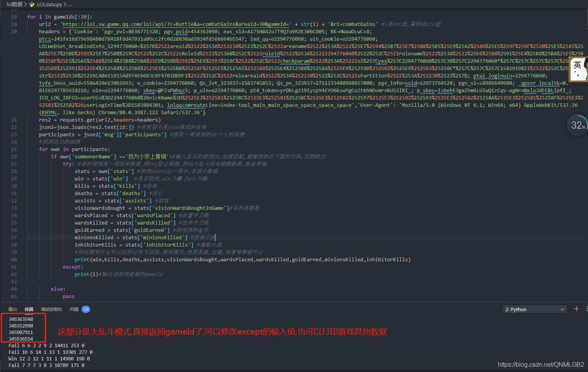Switch to the 输出 panel tab

tap(13, 309)
